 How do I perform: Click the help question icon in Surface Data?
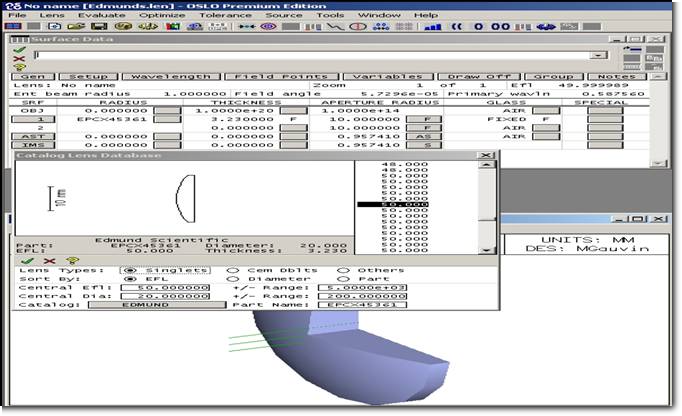(x=20, y=68)
